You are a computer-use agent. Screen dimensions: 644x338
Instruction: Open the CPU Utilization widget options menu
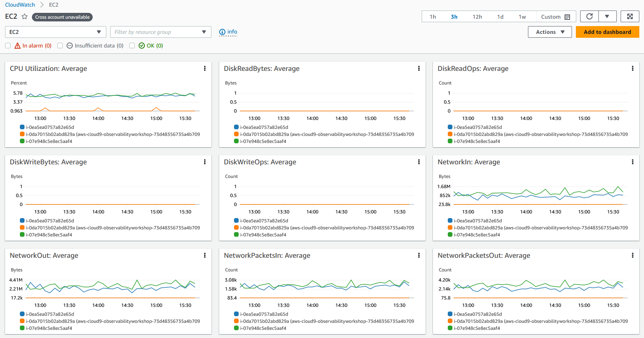(205, 69)
